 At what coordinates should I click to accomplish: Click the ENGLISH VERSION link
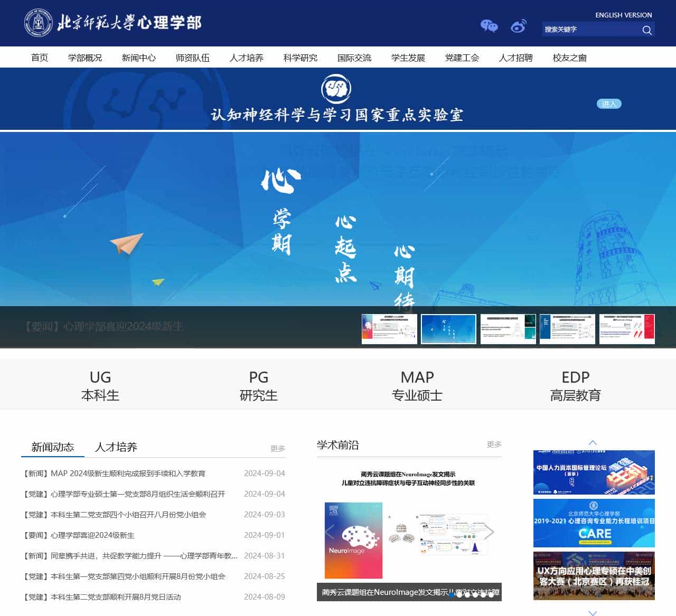coord(624,15)
